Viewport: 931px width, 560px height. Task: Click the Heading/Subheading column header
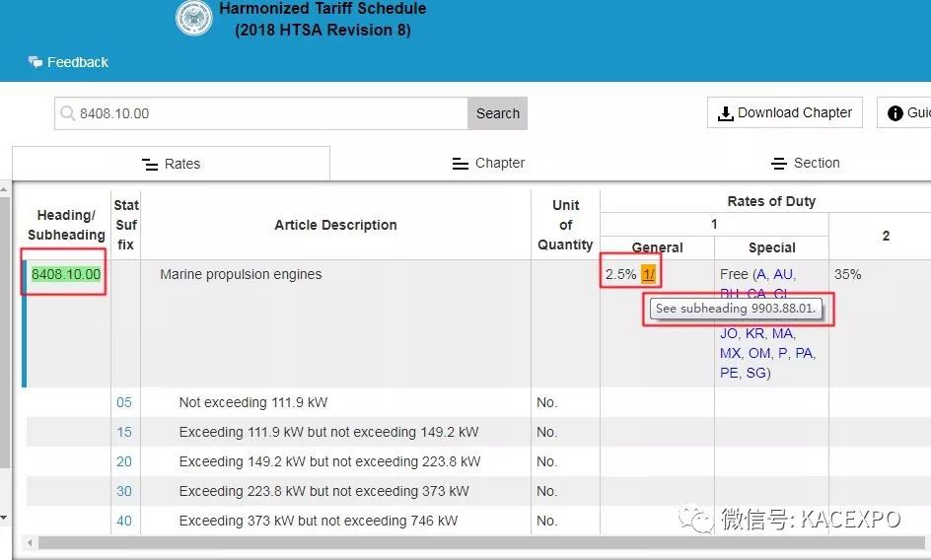(x=66, y=225)
